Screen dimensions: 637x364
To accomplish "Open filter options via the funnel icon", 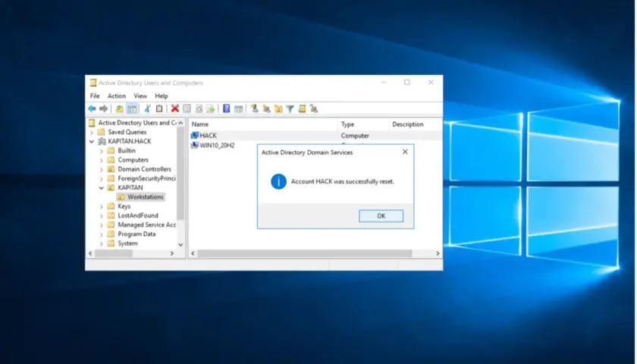I will (290, 108).
